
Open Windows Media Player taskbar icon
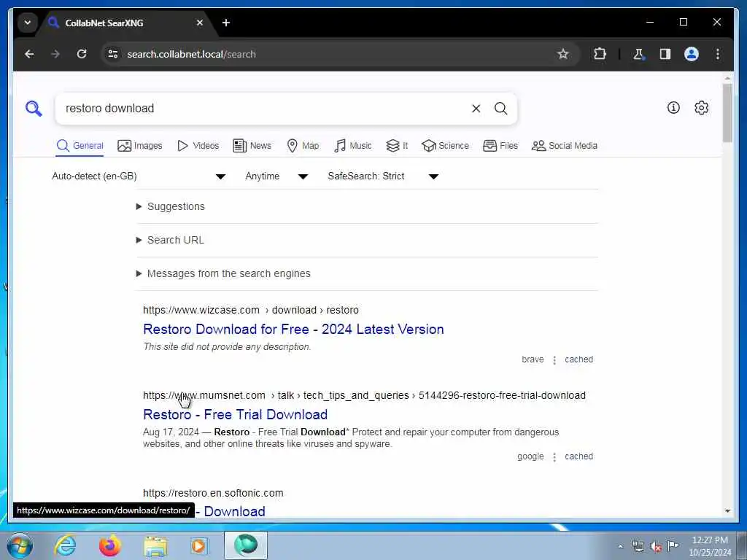[198, 545]
